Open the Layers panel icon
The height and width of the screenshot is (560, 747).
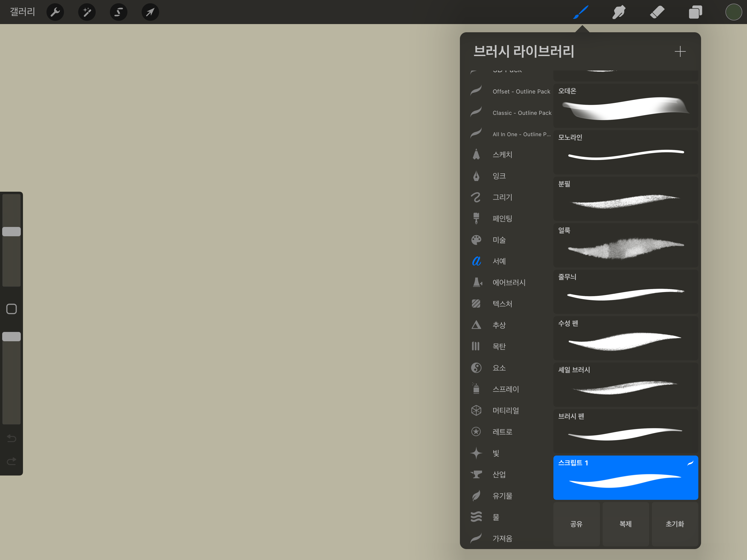coord(695,12)
